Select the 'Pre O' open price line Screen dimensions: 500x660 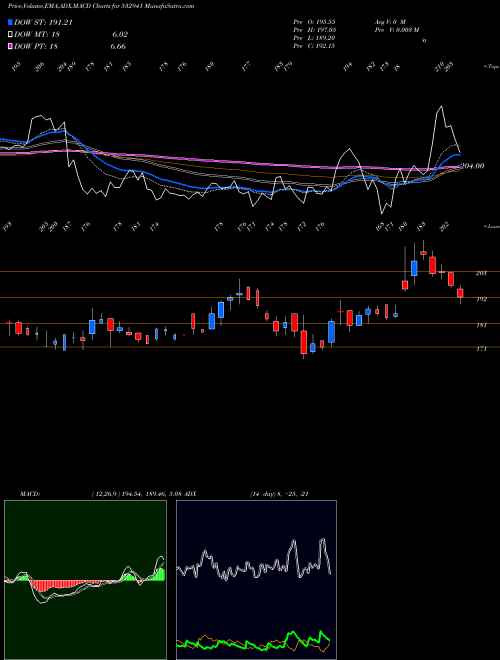tap(314, 21)
